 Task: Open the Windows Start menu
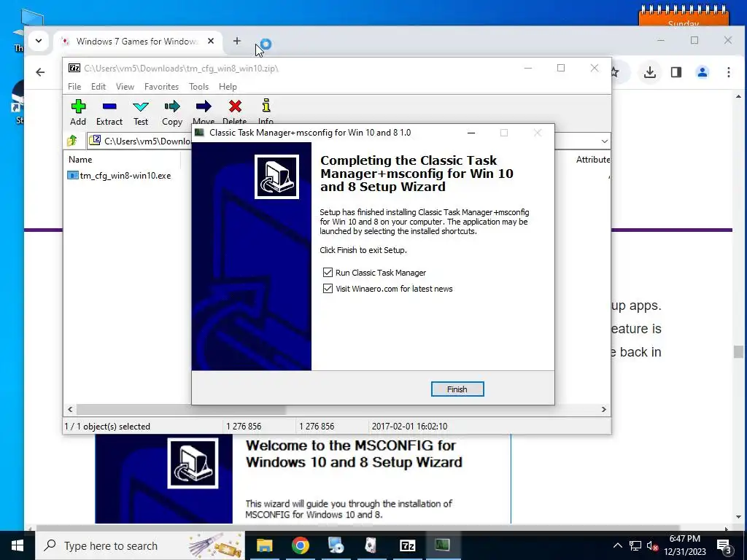coord(18,545)
